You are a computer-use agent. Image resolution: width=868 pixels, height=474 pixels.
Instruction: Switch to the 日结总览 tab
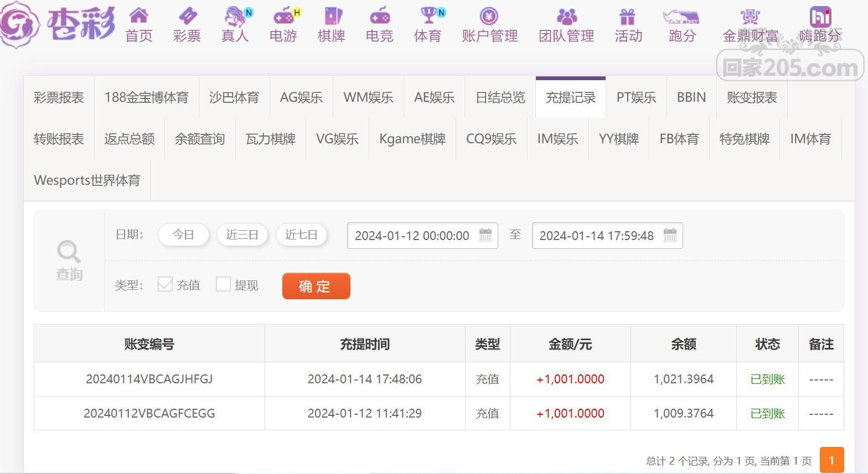500,97
